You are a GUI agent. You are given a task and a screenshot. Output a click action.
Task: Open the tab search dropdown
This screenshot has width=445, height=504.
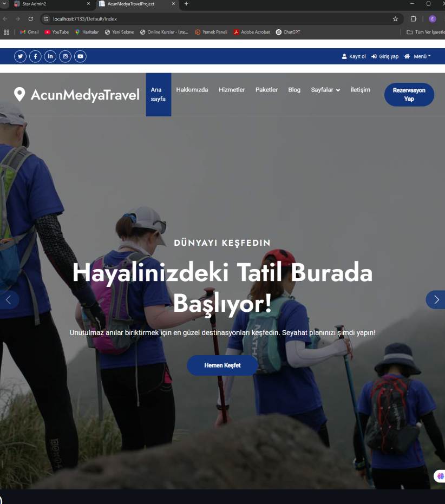(x=4, y=4)
